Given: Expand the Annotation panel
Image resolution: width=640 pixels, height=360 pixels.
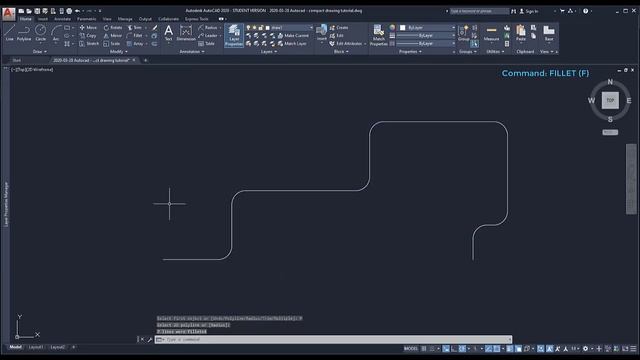Looking at the screenshot, I should pos(192,52).
